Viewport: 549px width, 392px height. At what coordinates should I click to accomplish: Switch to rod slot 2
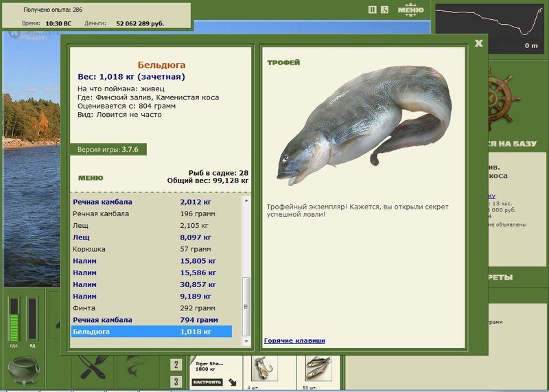pyautogui.click(x=176, y=365)
